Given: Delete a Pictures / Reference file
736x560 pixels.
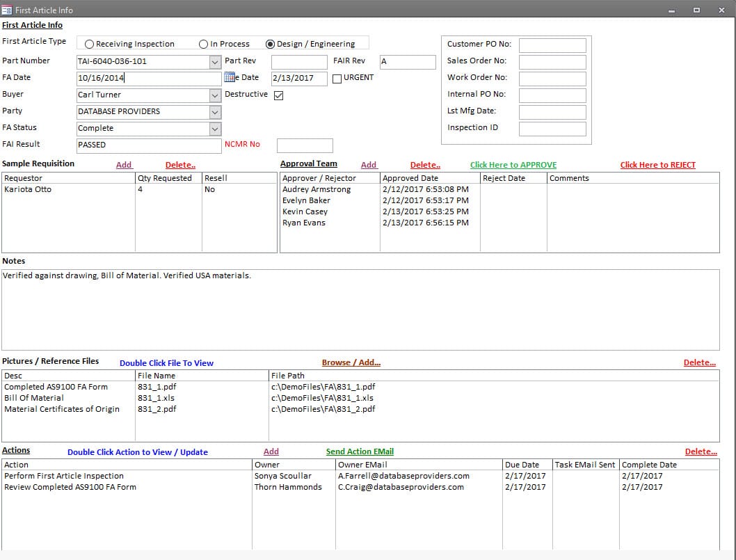Looking at the screenshot, I should pyautogui.click(x=699, y=362).
